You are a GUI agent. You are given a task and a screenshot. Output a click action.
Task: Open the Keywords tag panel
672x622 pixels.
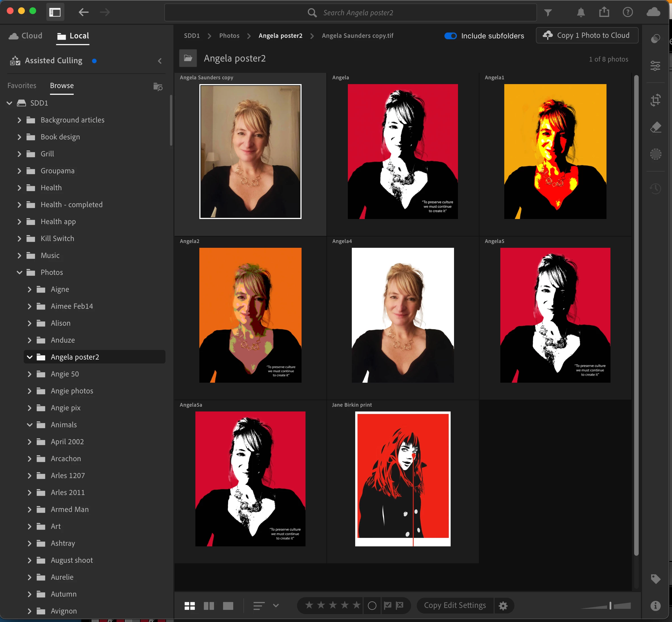(x=655, y=579)
